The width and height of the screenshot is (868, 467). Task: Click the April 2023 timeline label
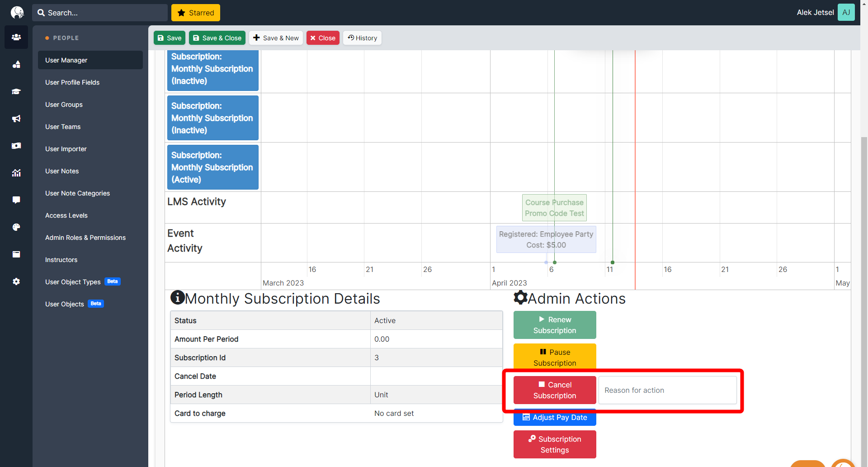click(509, 283)
